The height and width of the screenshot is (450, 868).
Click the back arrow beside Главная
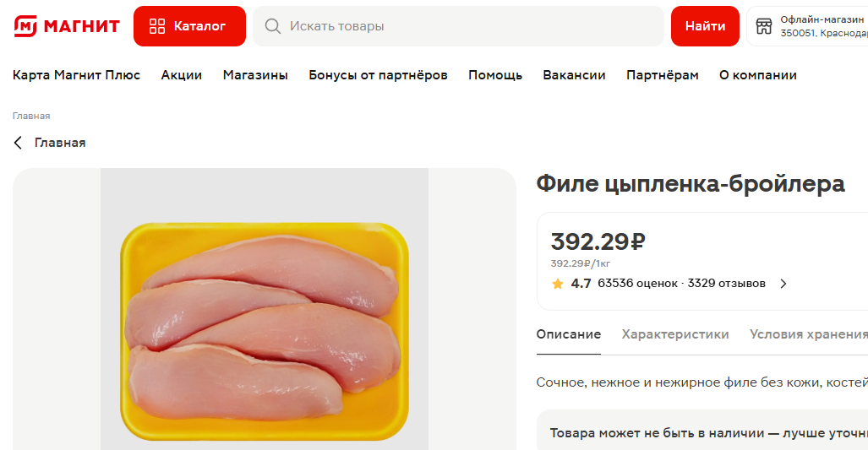(x=18, y=143)
